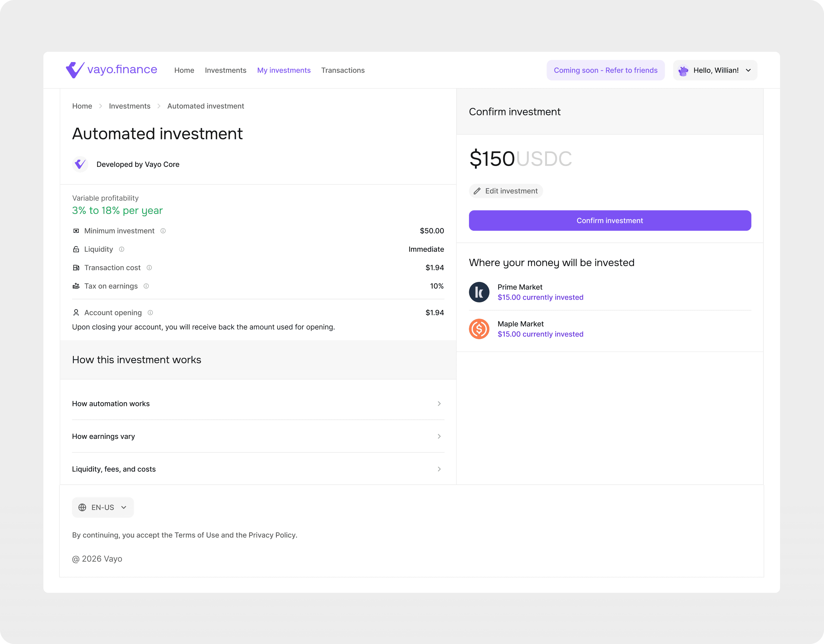This screenshot has width=824, height=644.
Task: Go to Home in the top navigation
Action: [x=184, y=70]
